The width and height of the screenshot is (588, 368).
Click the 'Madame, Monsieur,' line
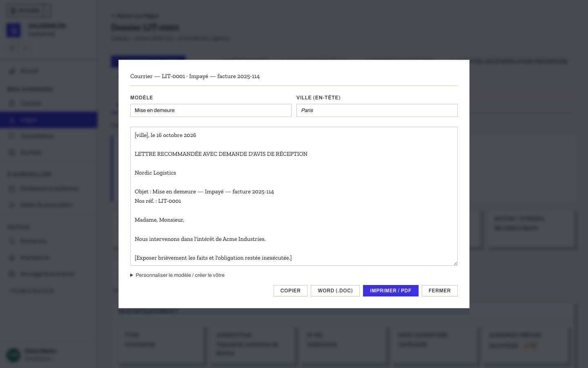click(159, 220)
